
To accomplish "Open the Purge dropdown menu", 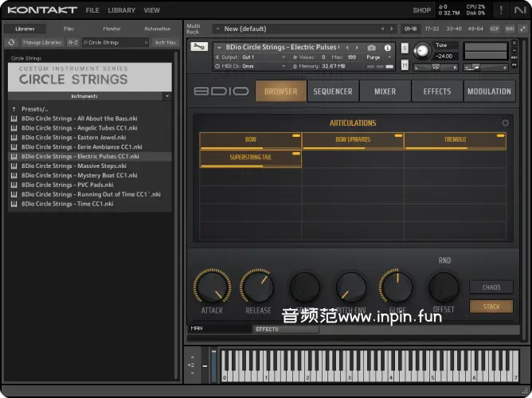I will click(376, 57).
